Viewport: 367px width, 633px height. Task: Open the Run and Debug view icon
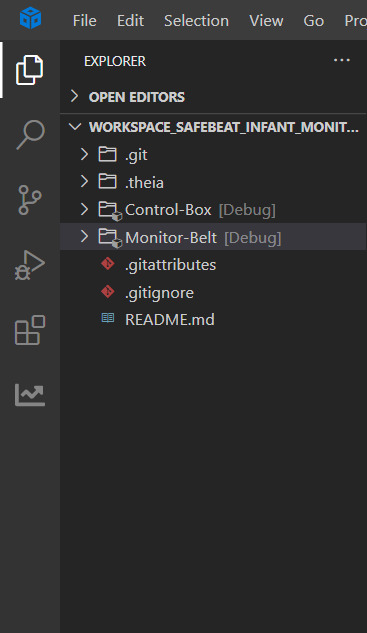[x=30, y=265]
